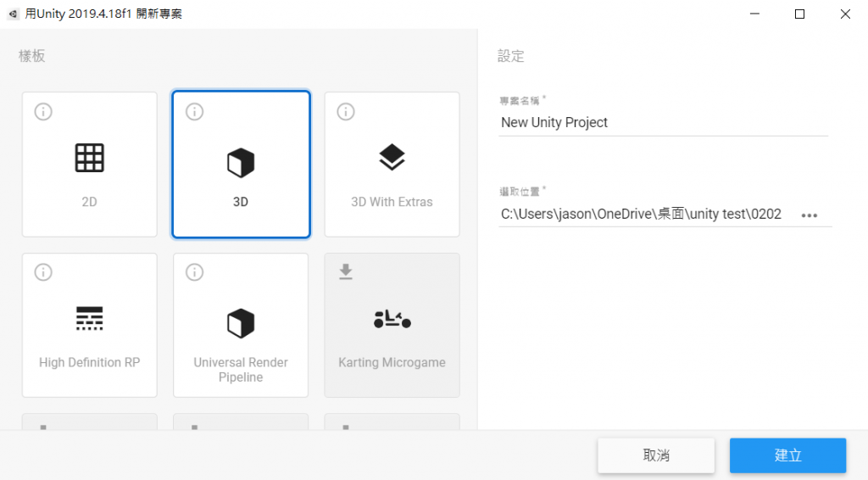The image size is (868, 480).
Task: Select the 2D template card
Action: 90,165
